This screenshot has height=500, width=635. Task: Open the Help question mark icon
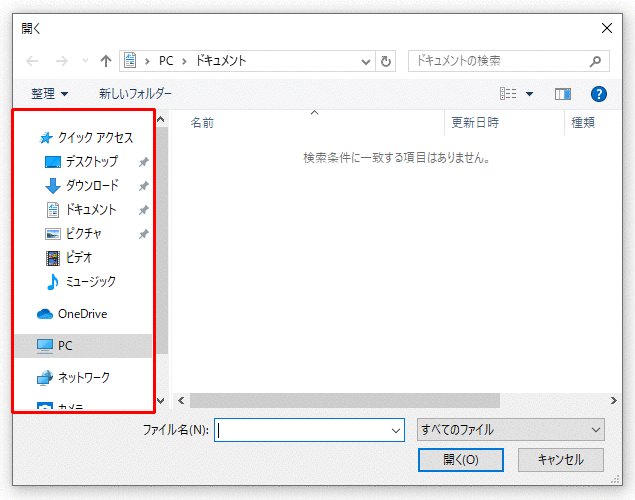click(x=599, y=94)
